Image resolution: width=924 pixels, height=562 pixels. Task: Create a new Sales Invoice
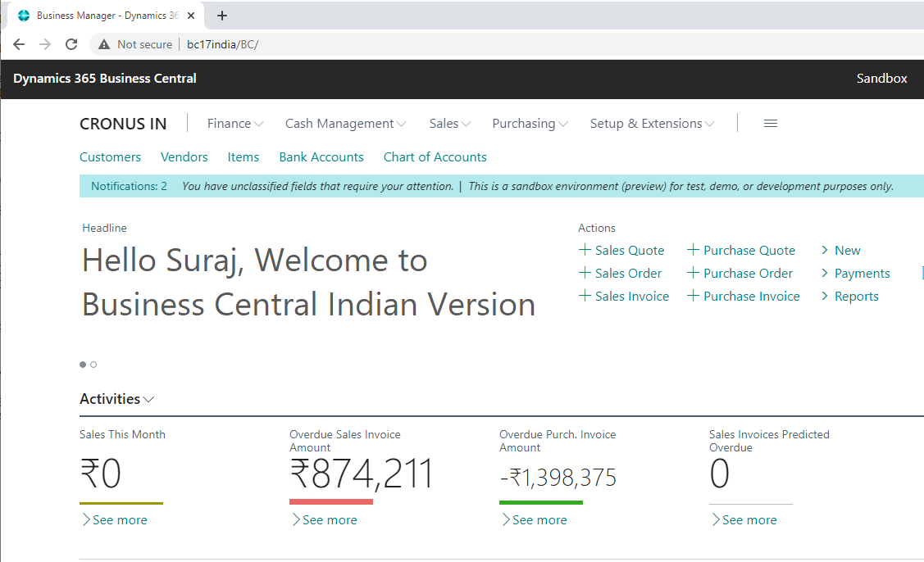[x=624, y=297]
